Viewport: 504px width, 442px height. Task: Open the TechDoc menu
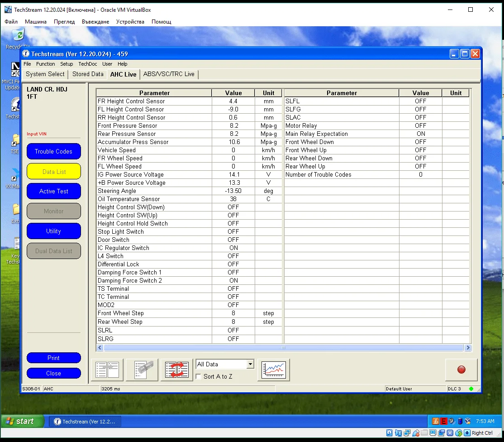87,64
